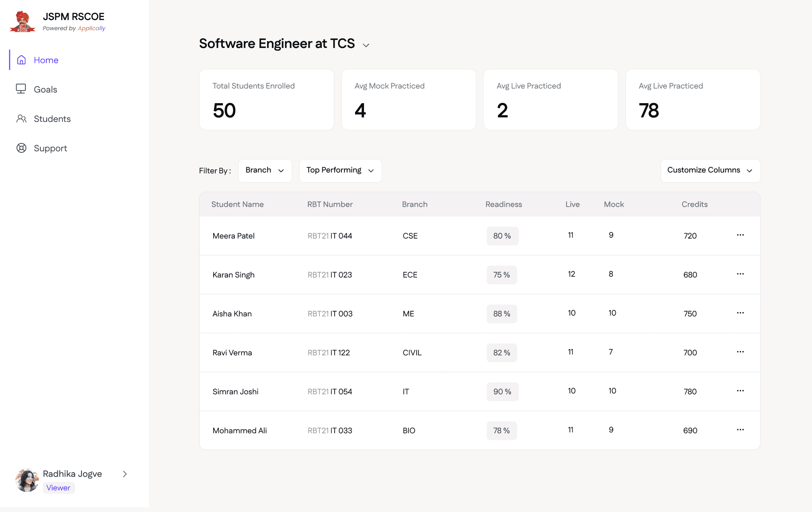812x512 pixels.
Task: Click the Applically link
Action: click(x=91, y=28)
